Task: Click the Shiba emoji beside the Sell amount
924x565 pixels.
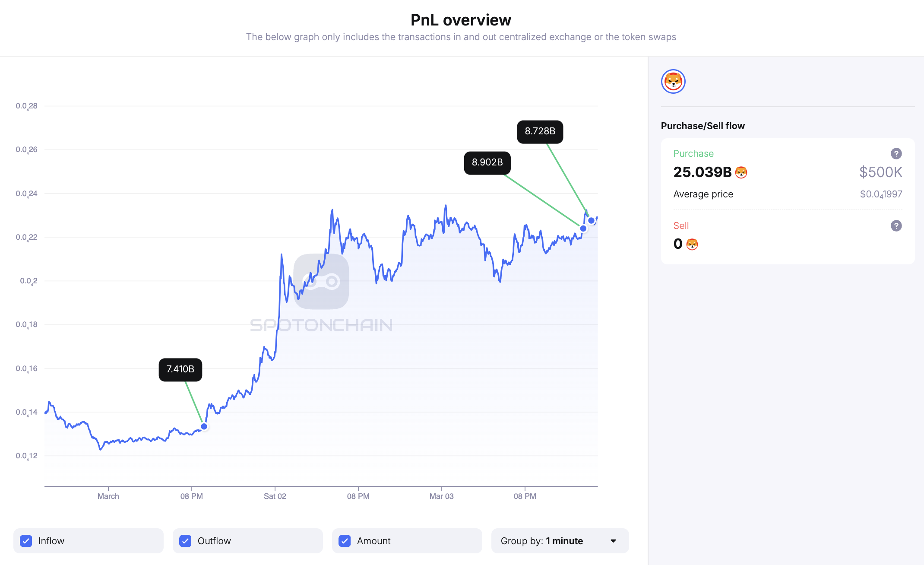Action: click(692, 244)
